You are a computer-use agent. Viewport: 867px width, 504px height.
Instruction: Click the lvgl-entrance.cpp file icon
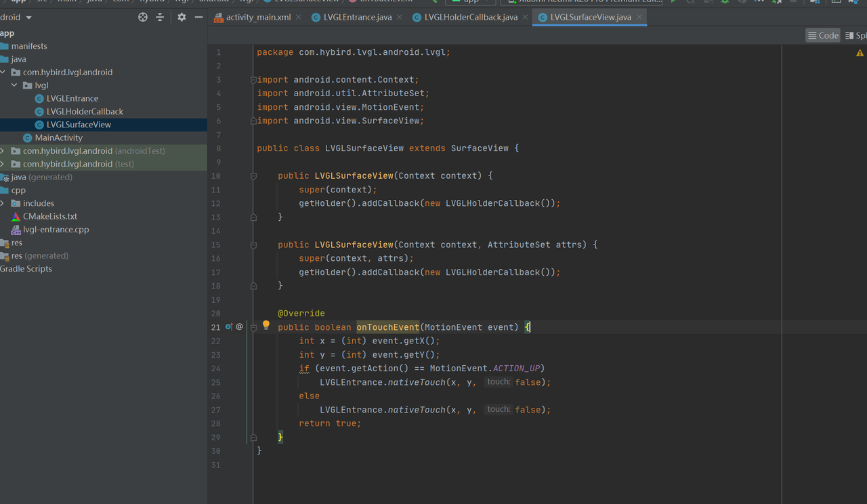point(16,230)
